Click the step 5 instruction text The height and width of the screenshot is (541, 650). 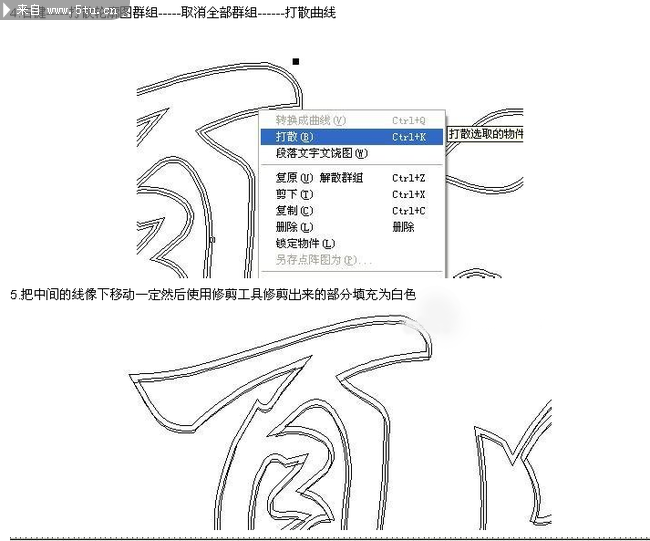tap(213, 294)
